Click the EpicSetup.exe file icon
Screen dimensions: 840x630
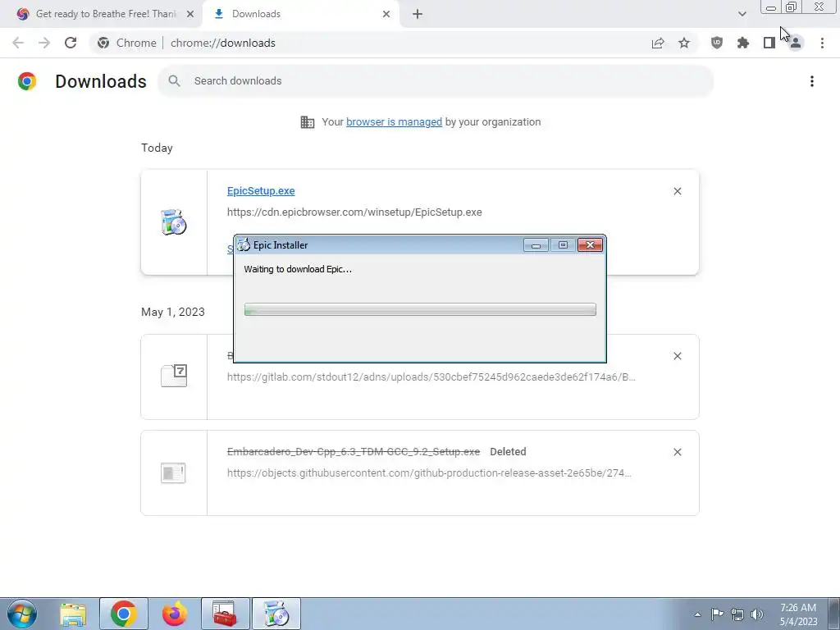coord(174,222)
